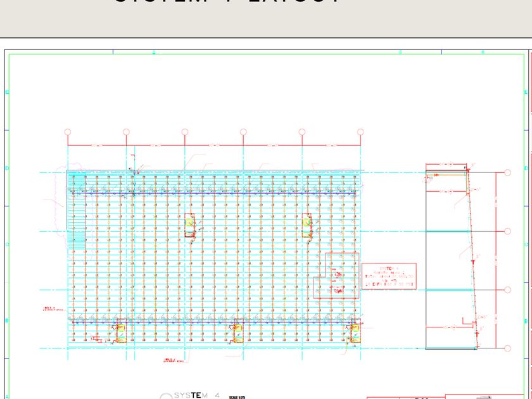Click the SCALE label beside drawing title
Image resolution: width=532 pixels, height=399 pixels.
tap(237, 397)
